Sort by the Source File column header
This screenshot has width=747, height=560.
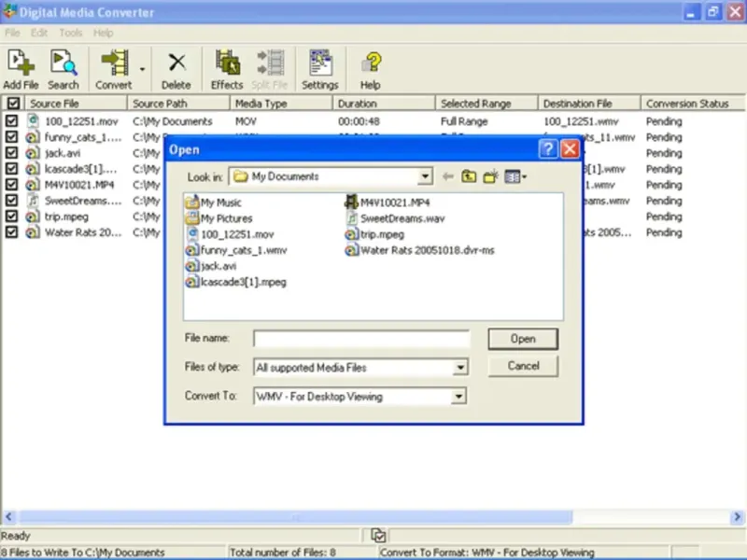[x=76, y=104]
